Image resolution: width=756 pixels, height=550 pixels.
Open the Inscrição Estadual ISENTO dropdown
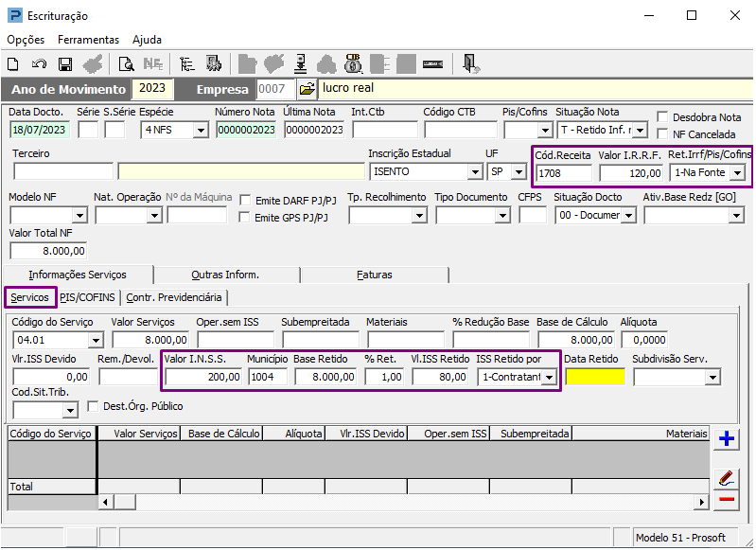[x=475, y=172]
